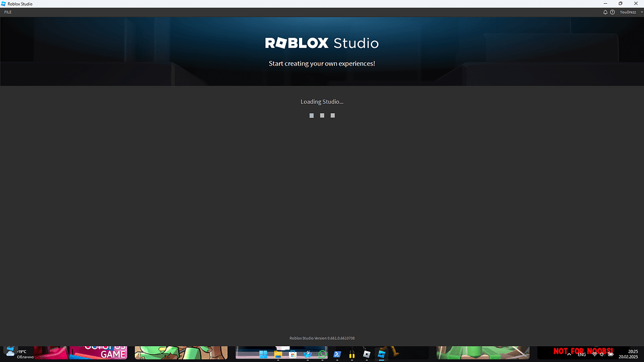Open the FILE menu
The image size is (644, 362).
click(x=8, y=12)
